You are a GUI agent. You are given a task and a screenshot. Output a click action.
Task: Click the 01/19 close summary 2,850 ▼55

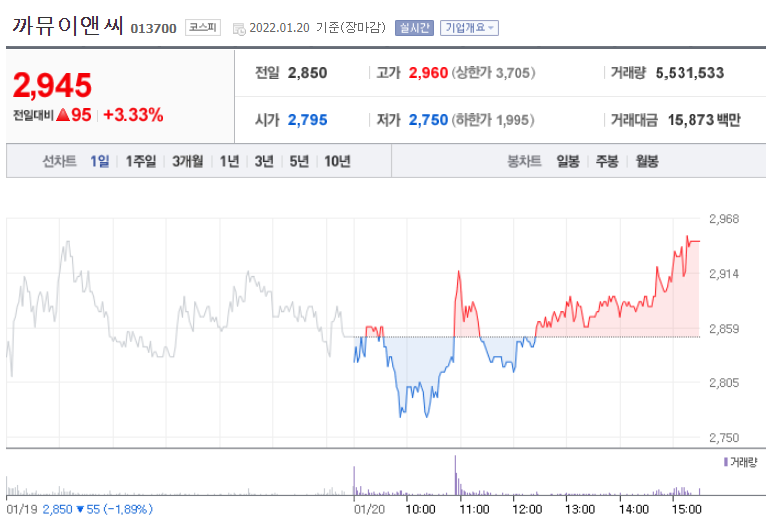(x=71, y=509)
